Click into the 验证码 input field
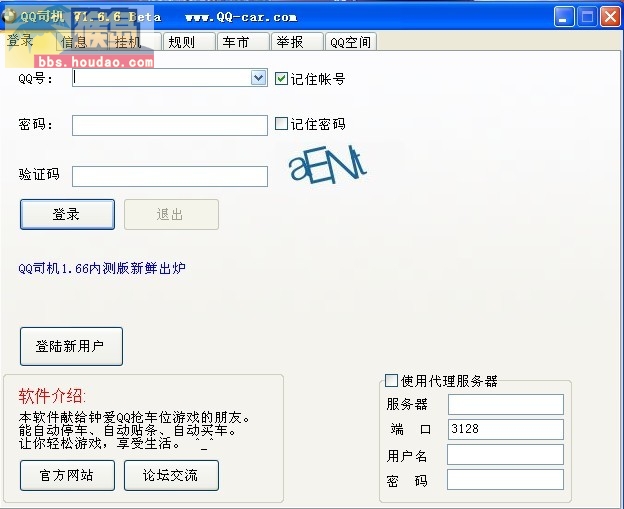The image size is (624, 509). click(x=170, y=176)
